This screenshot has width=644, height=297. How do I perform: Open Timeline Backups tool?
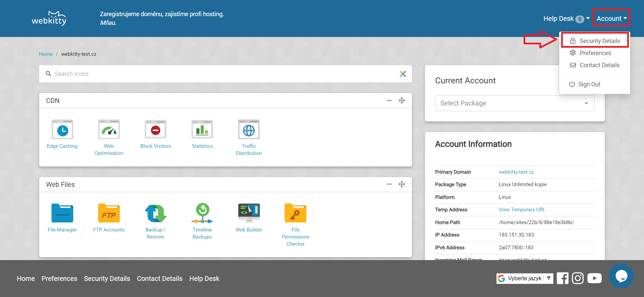click(202, 213)
